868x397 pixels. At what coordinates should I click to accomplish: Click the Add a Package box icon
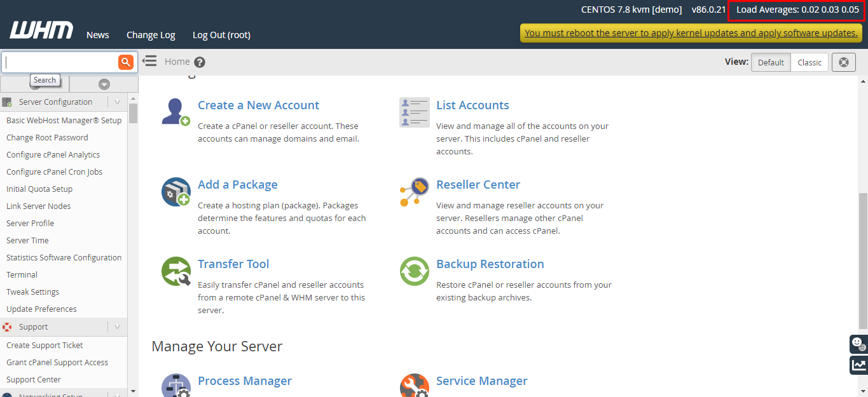[x=176, y=191]
